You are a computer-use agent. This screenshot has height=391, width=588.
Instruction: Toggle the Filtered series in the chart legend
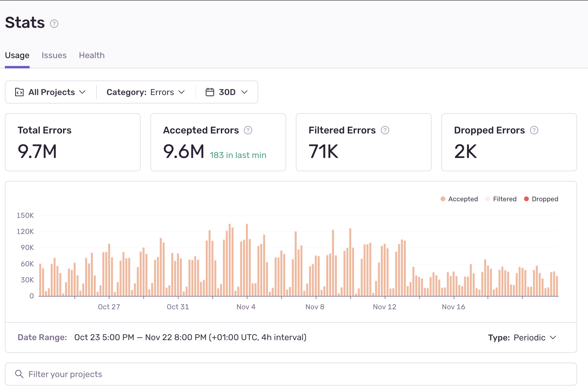pyautogui.click(x=501, y=199)
